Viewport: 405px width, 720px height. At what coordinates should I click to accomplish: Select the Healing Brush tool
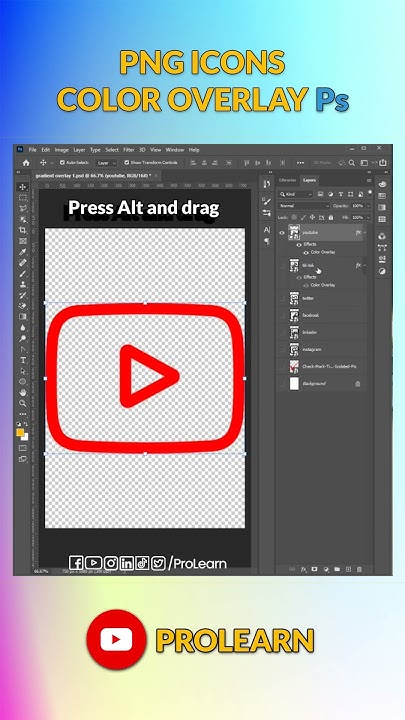(x=22, y=263)
